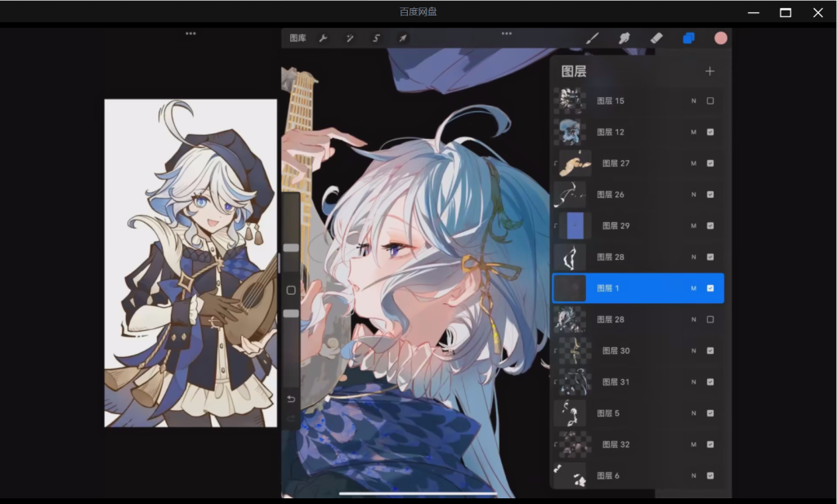Select the 图层 5 layer row

point(629,413)
